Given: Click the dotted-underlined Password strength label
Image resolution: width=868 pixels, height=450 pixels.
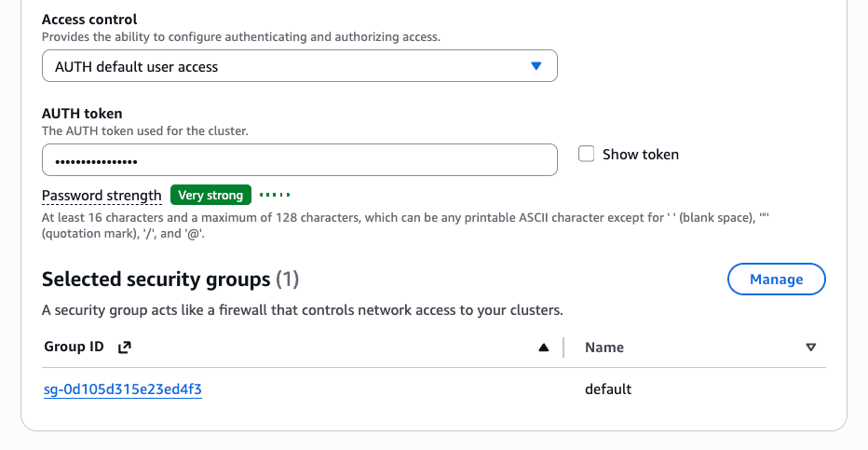Looking at the screenshot, I should (102, 196).
